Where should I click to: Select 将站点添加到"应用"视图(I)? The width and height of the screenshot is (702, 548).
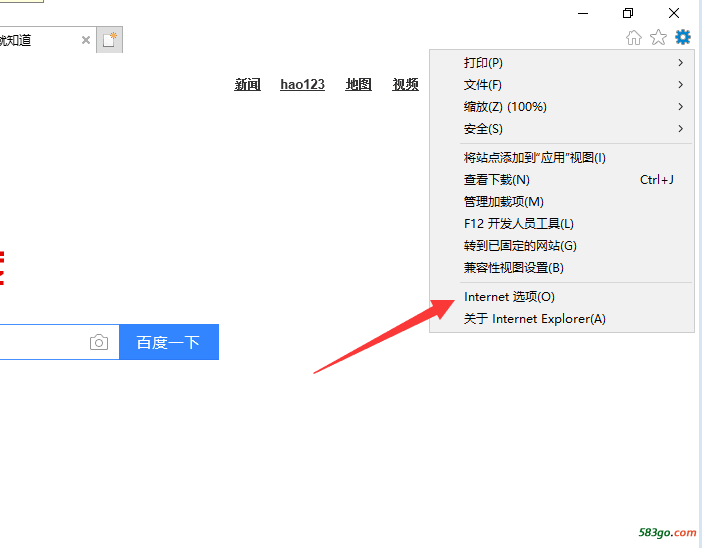[x=562, y=158]
